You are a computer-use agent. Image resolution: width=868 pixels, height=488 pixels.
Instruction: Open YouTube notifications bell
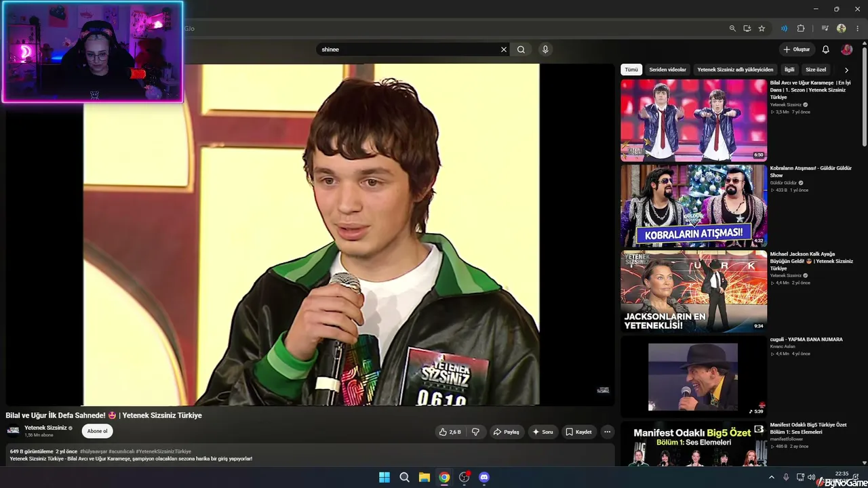825,49
